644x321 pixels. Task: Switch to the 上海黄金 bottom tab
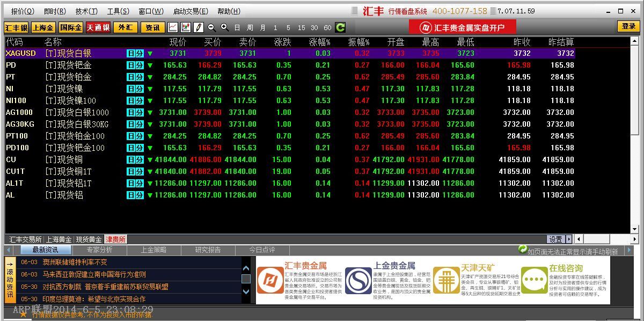pos(58,239)
